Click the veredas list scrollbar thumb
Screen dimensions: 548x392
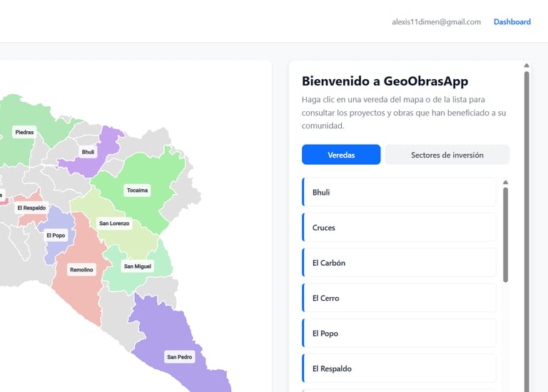506,234
